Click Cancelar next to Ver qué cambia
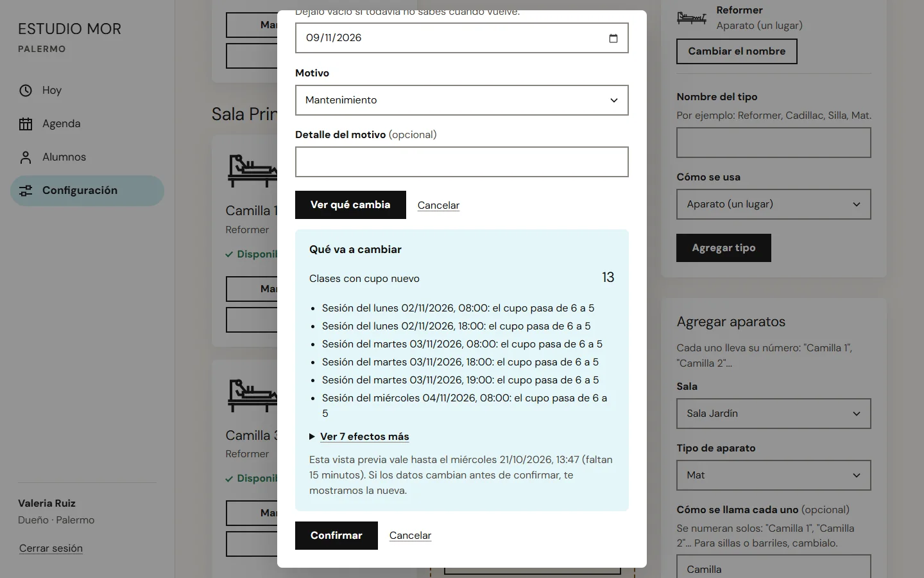The width and height of the screenshot is (924, 578). (438, 206)
